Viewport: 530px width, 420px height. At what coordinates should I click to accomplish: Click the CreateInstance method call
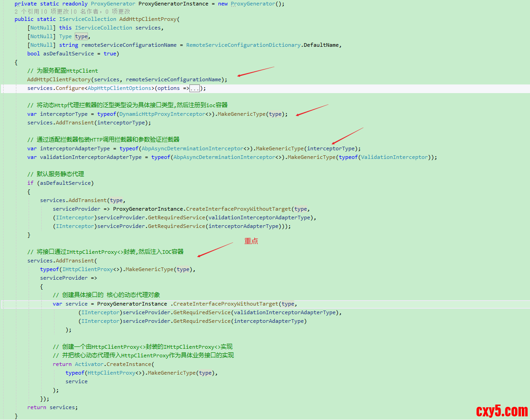click(x=129, y=364)
